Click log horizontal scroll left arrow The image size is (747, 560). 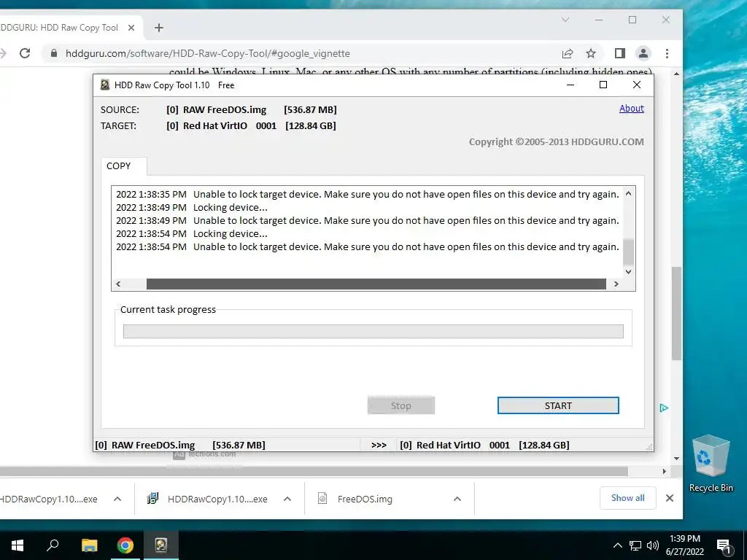click(118, 284)
